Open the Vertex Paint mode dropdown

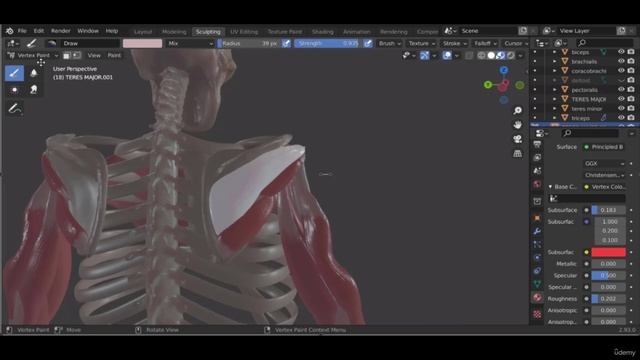(33, 56)
